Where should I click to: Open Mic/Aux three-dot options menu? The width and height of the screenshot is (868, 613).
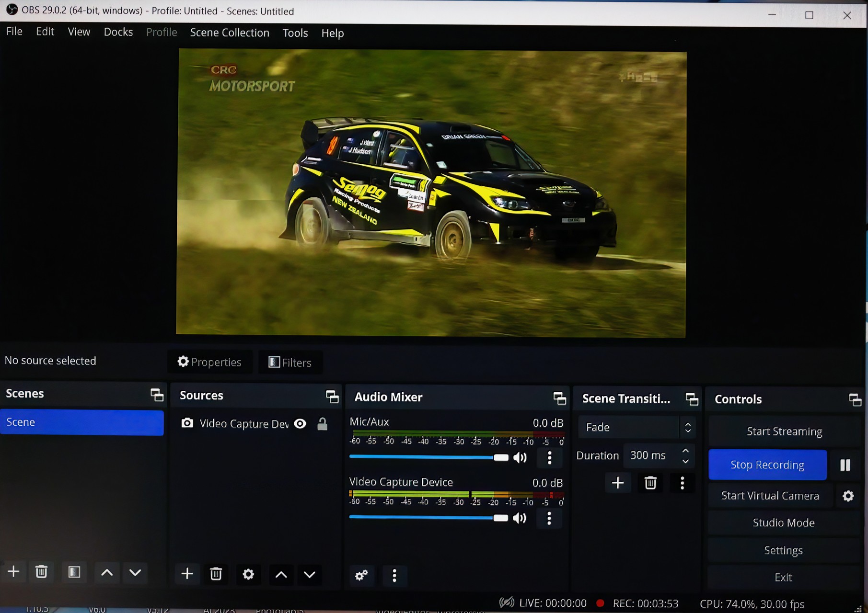(x=550, y=458)
